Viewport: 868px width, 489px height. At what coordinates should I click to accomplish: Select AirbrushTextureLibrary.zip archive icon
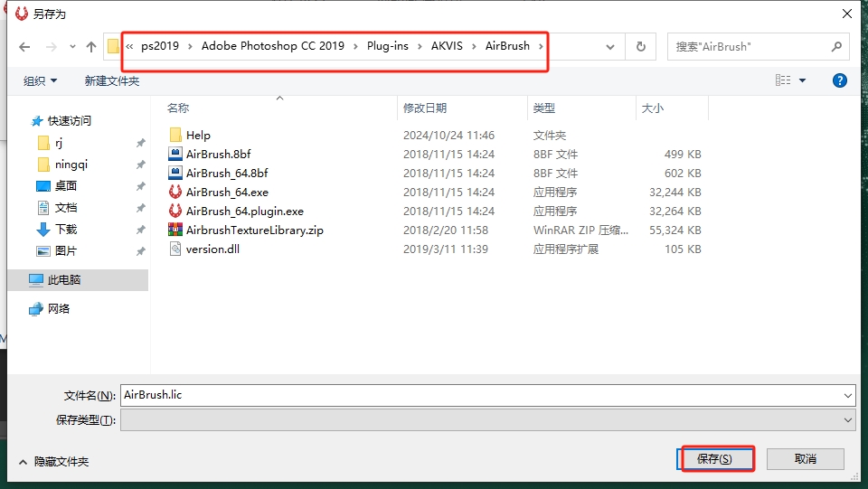click(175, 230)
